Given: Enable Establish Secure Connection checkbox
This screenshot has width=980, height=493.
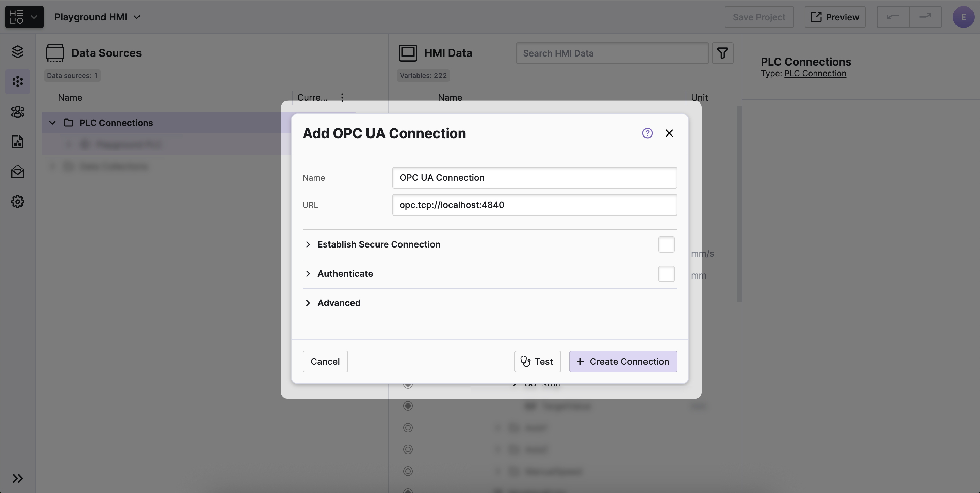Looking at the screenshot, I should point(666,244).
